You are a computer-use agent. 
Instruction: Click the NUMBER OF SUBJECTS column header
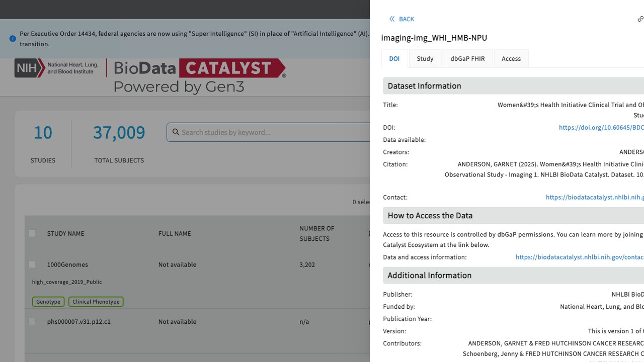click(x=317, y=233)
